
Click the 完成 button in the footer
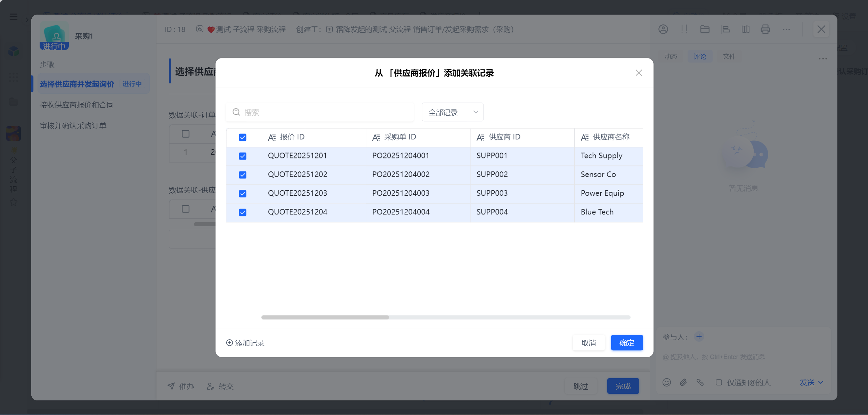(x=623, y=386)
